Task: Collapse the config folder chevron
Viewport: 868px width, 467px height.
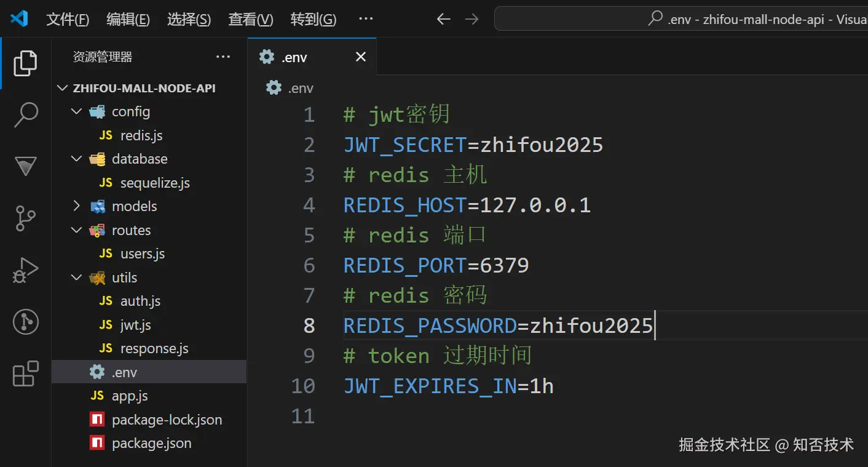Action: (77, 111)
